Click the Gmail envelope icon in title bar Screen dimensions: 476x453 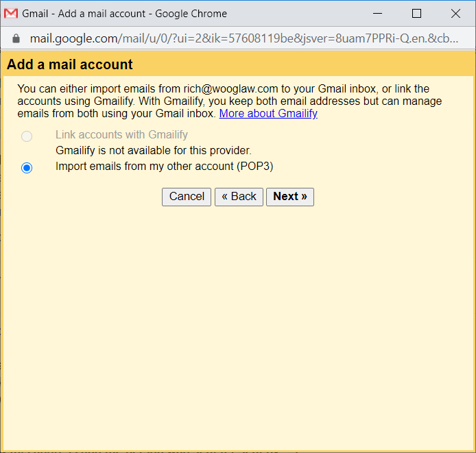point(11,14)
